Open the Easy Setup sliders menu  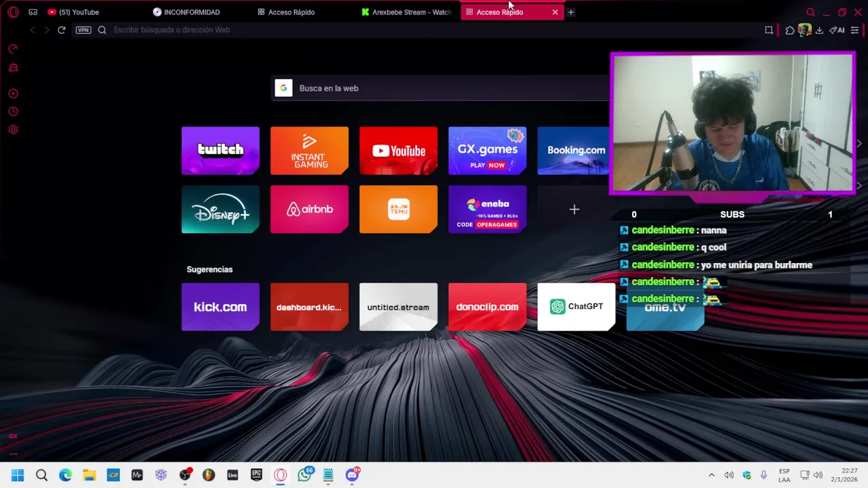854,30
